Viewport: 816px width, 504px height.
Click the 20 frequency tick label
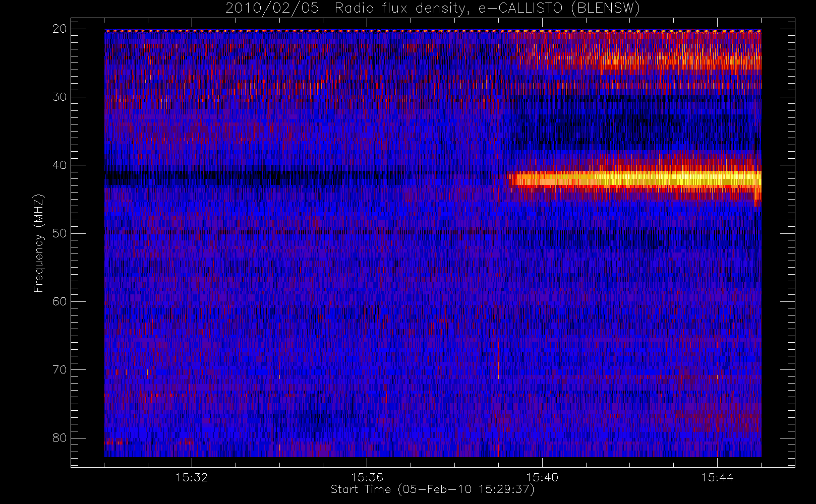click(60, 29)
